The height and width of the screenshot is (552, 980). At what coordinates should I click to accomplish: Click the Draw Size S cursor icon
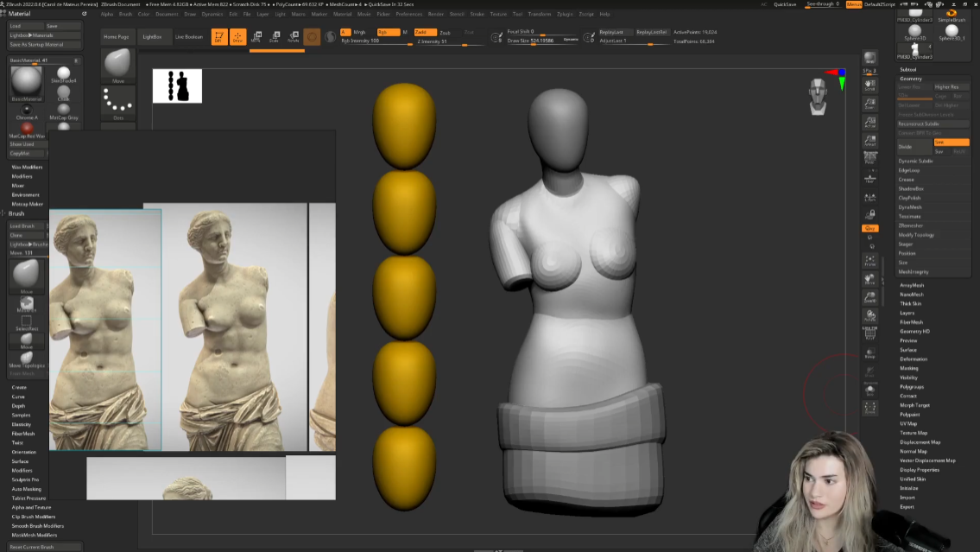[x=496, y=37]
